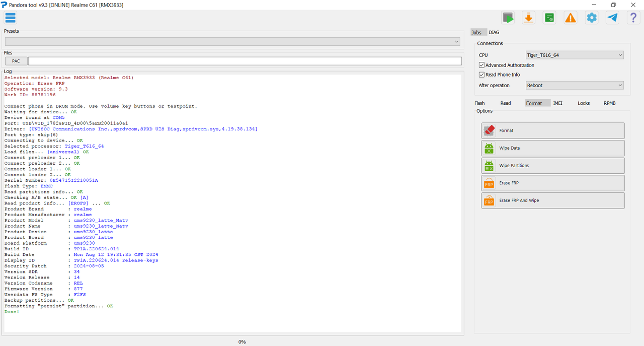The width and height of the screenshot is (644, 346).
Task: Open the RPMB tab
Action: (x=610, y=103)
